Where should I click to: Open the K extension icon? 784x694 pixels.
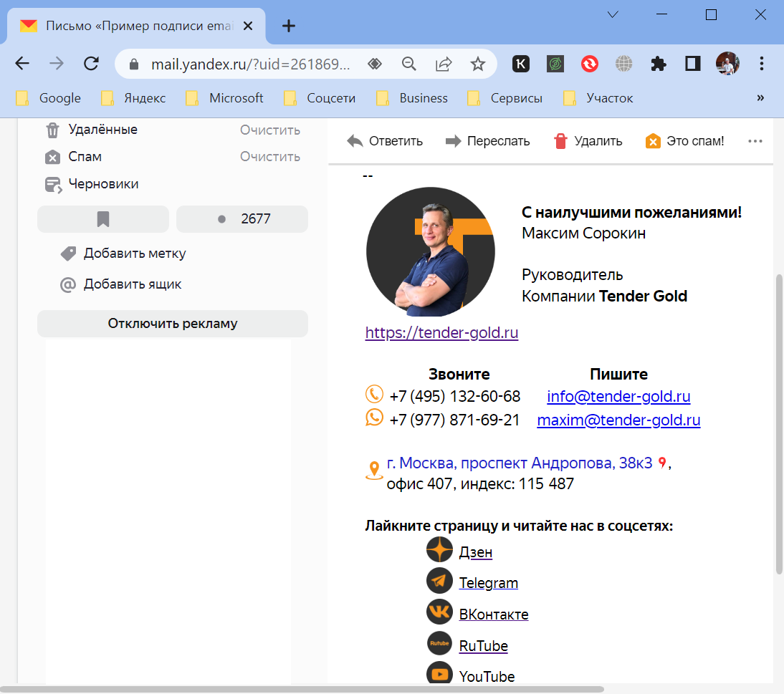(521, 64)
